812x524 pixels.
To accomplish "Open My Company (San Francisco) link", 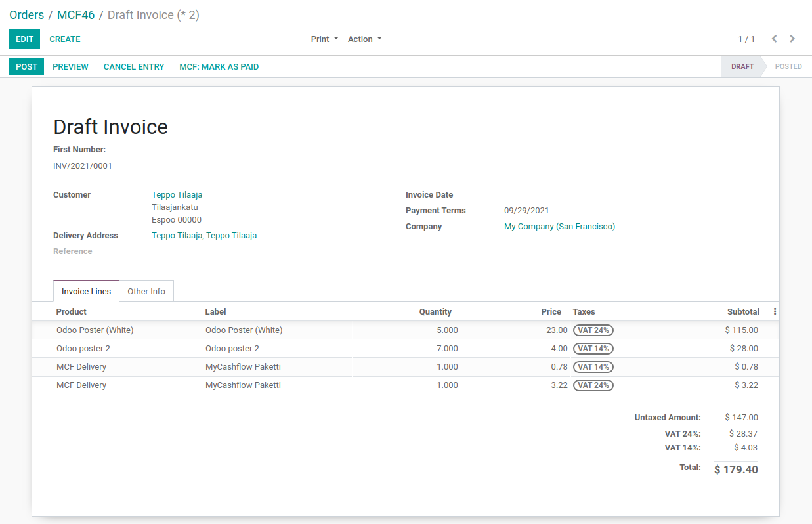I will pyautogui.click(x=560, y=227).
